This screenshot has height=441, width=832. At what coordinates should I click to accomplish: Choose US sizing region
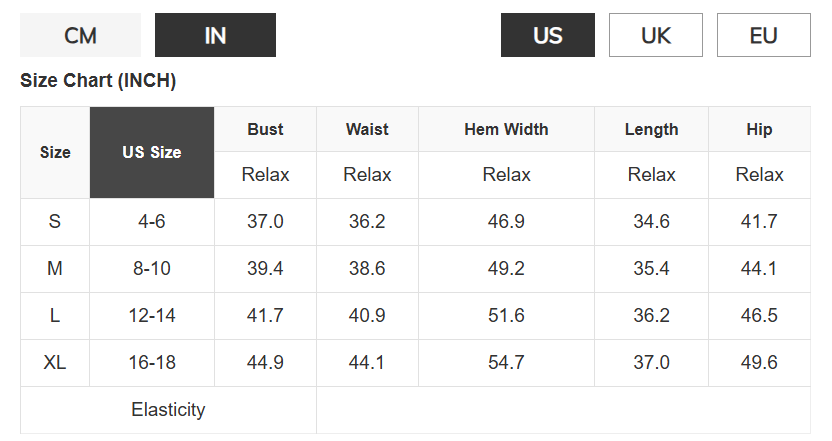point(548,35)
